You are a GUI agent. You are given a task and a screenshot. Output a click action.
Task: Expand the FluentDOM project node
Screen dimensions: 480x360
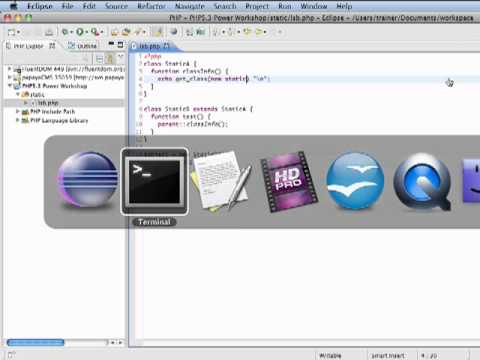click(10, 69)
